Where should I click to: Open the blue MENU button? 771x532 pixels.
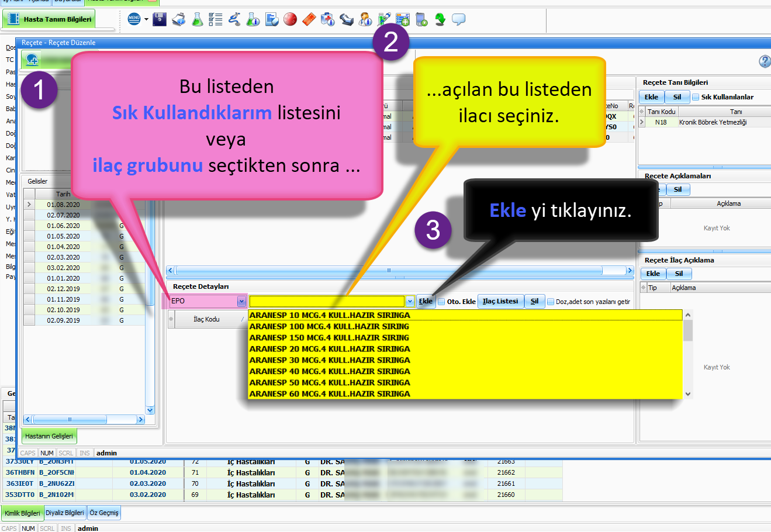(134, 19)
